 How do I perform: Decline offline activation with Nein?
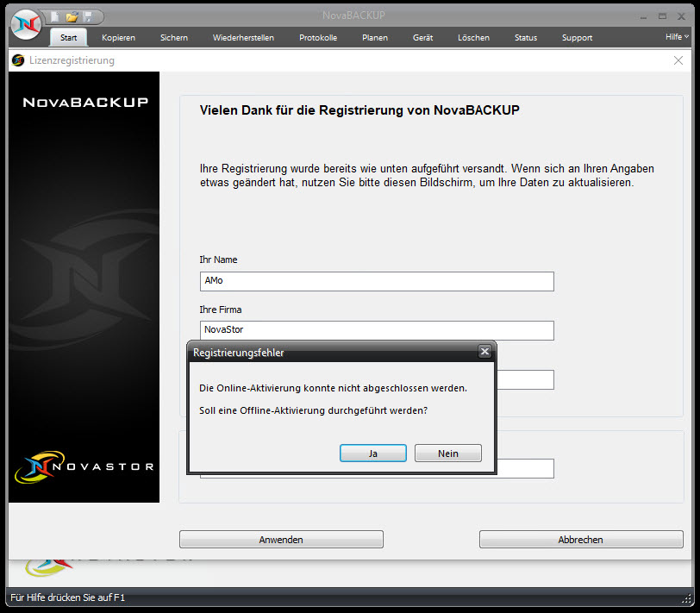[448, 453]
